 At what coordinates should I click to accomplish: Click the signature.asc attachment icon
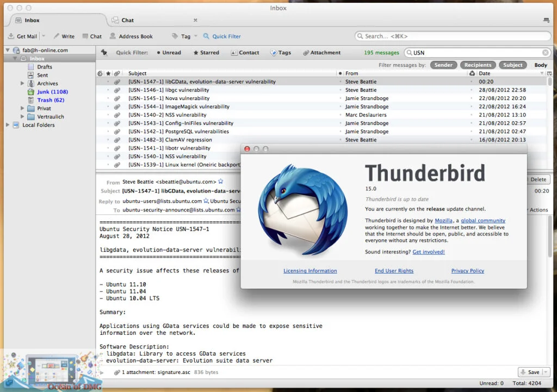[x=117, y=372]
